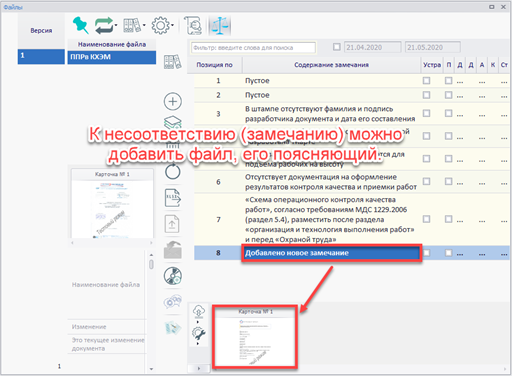Select Добавлено новое замечание row
512x376 pixels.
tap(352, 253)
